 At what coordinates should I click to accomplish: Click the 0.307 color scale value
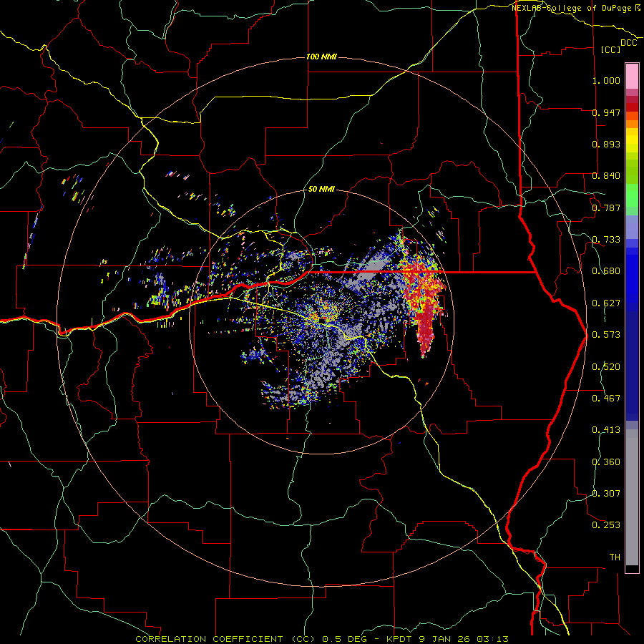pos(606,494)
